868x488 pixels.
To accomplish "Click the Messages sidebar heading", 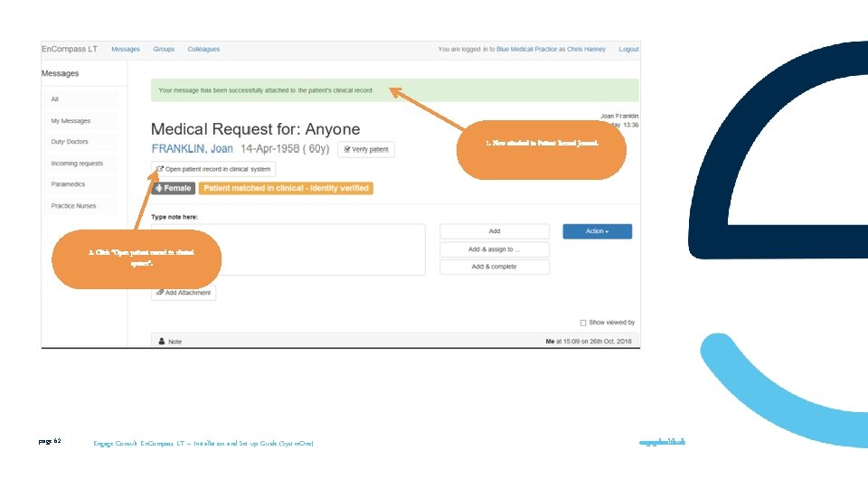I will (61, 73).
